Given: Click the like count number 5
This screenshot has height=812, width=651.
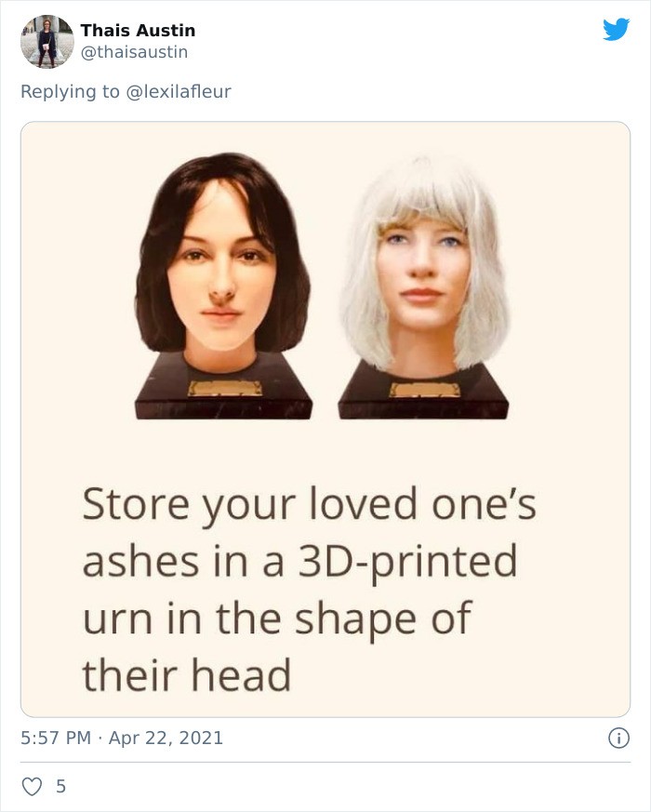Looking at the screenshot, I should 61,787.
